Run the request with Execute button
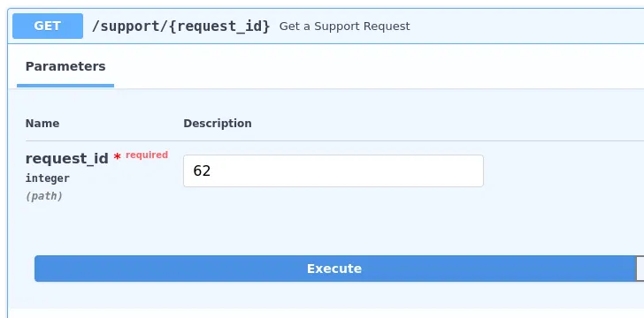Viewport: 644px width, 318px height. point(334,269)
